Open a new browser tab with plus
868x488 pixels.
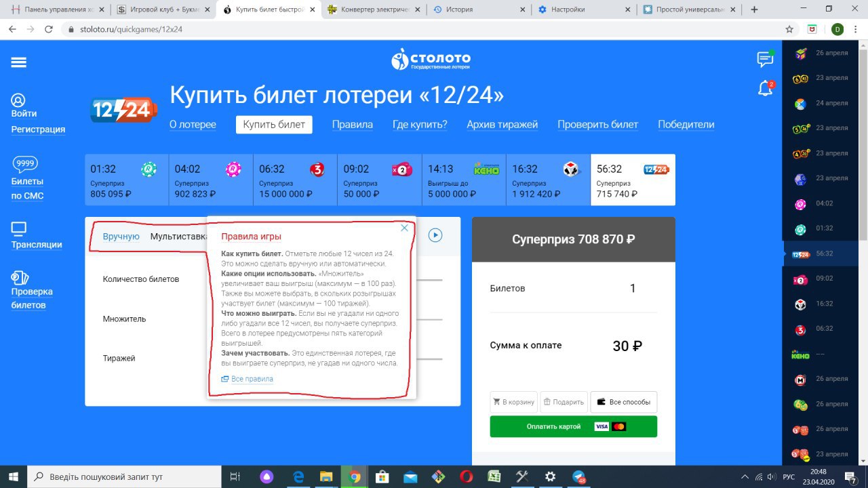click(x=754, y=9)
